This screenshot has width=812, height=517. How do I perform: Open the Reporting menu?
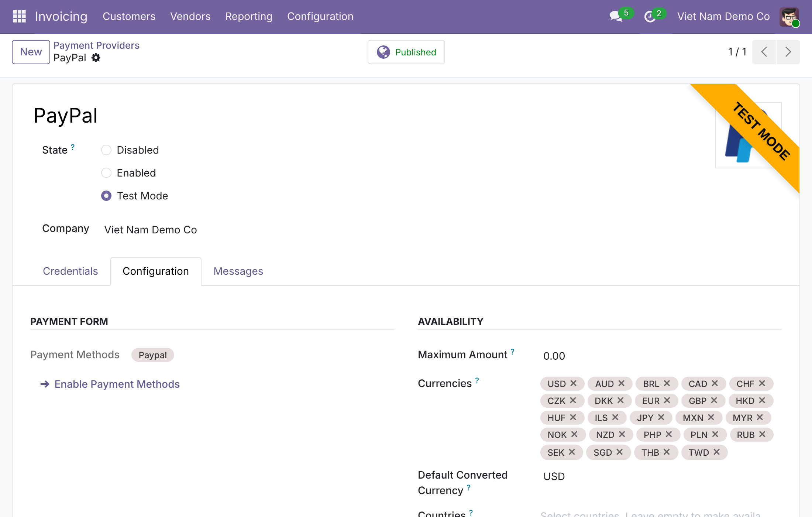tap(249, 16)
